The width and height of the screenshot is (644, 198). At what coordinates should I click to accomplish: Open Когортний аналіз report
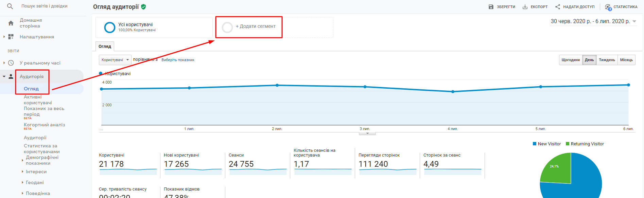pos(44,125)
